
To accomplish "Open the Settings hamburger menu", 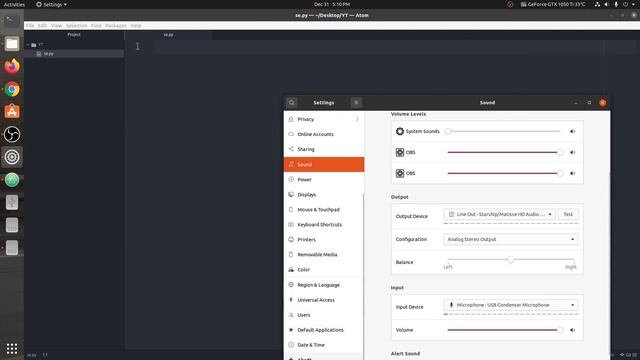I will [x=356, y=102].
